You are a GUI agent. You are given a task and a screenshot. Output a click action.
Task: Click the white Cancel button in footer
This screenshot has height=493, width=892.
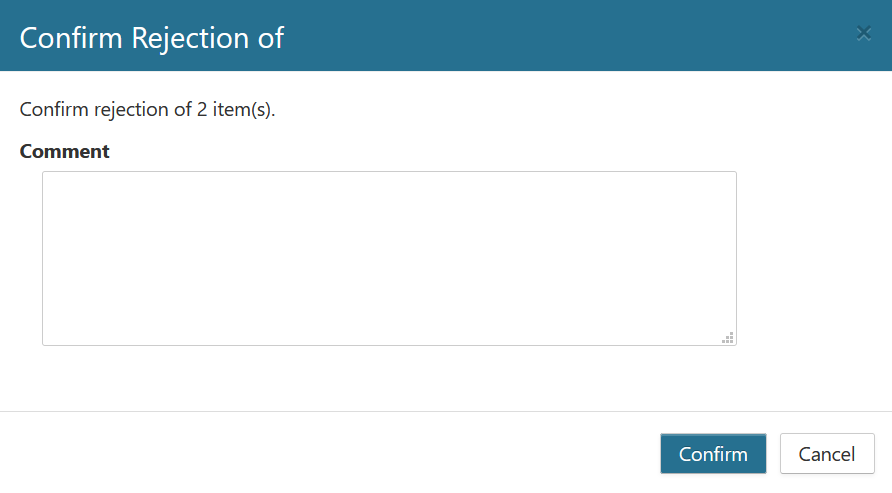pos(826,454)
